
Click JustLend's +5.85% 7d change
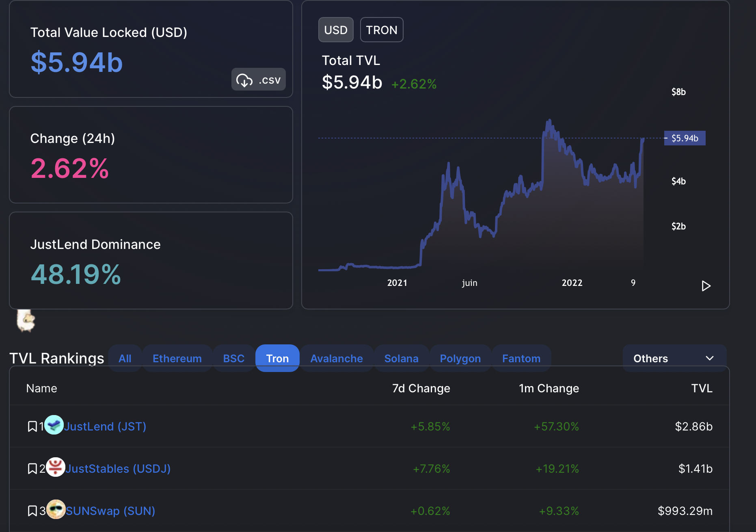pos(430,426)
